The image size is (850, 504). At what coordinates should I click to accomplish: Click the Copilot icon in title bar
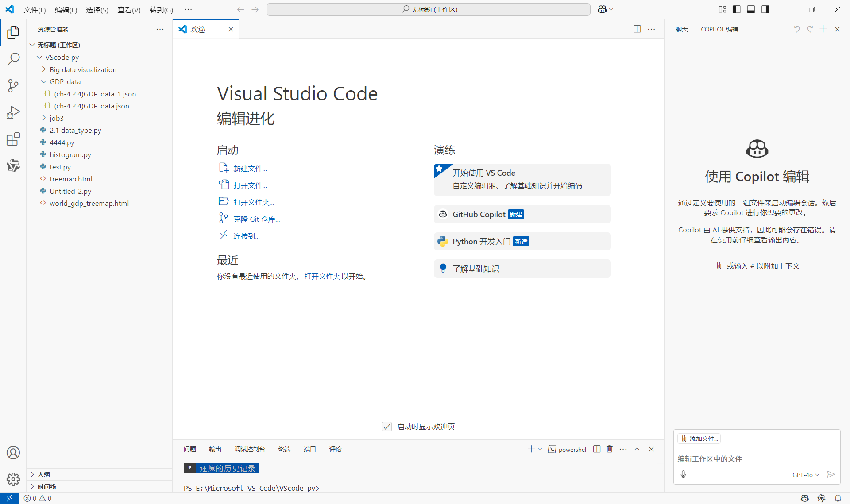tap(602, 9)
